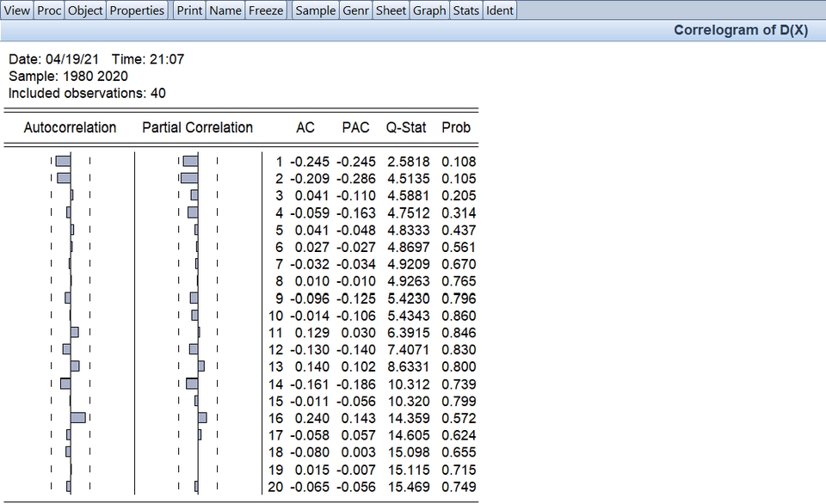Select Q-Stat value 2.5818
826x504 pixels.
[409, 162]
